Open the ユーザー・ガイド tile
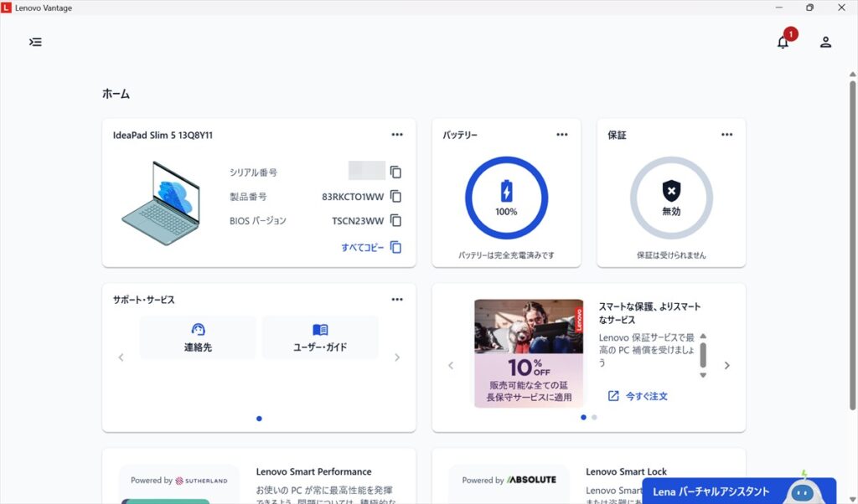Image resolution: width=858 pixels, height=504 pixels. tap(320, 337)
